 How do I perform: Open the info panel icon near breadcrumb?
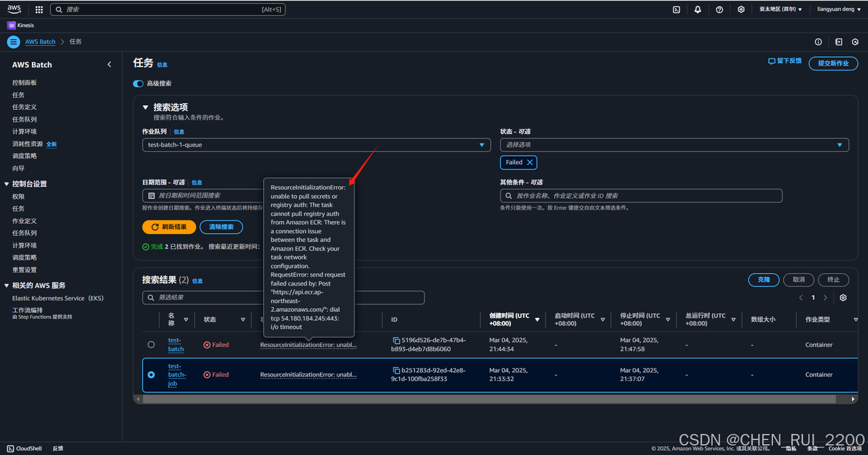tap(818, 42)
